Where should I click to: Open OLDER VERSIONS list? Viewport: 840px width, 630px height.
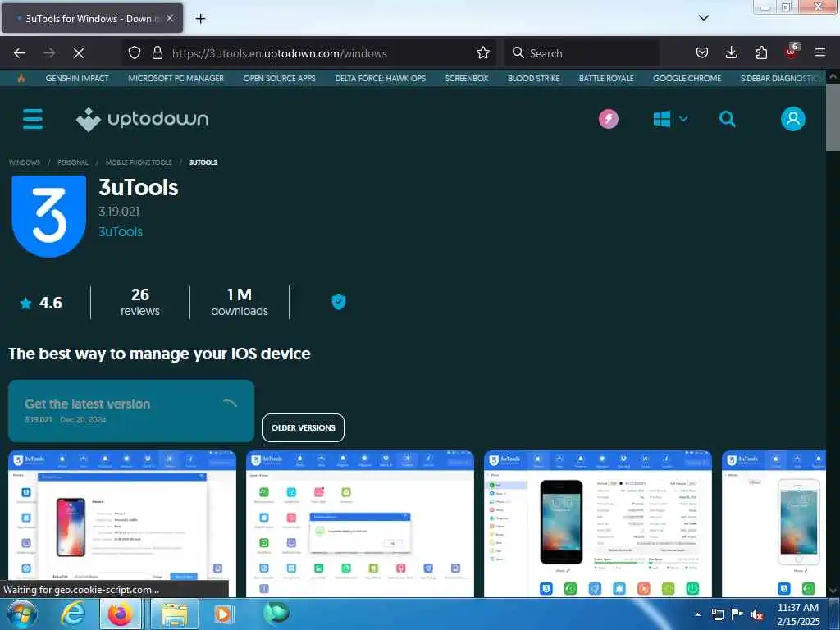304,427
